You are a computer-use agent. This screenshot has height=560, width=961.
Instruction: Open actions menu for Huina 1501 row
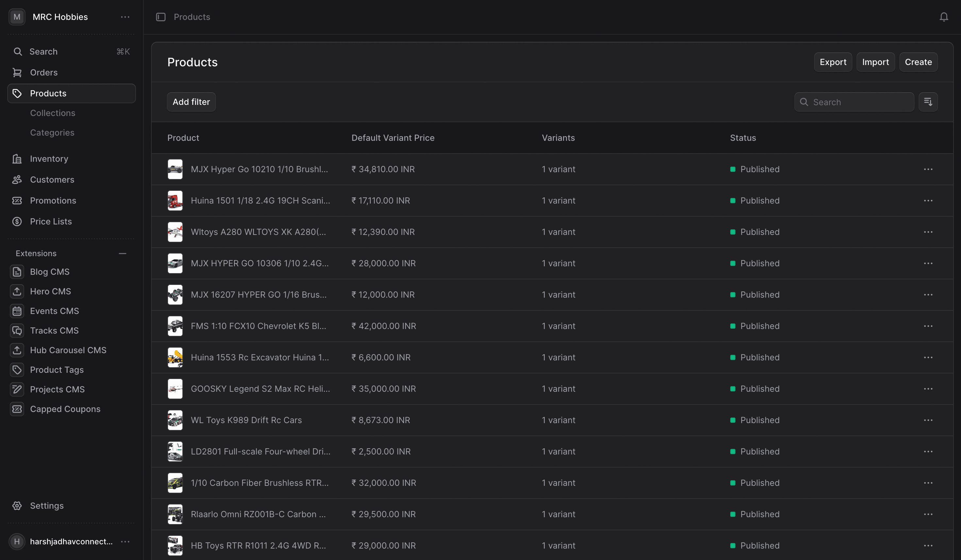[x=928, y=201]
